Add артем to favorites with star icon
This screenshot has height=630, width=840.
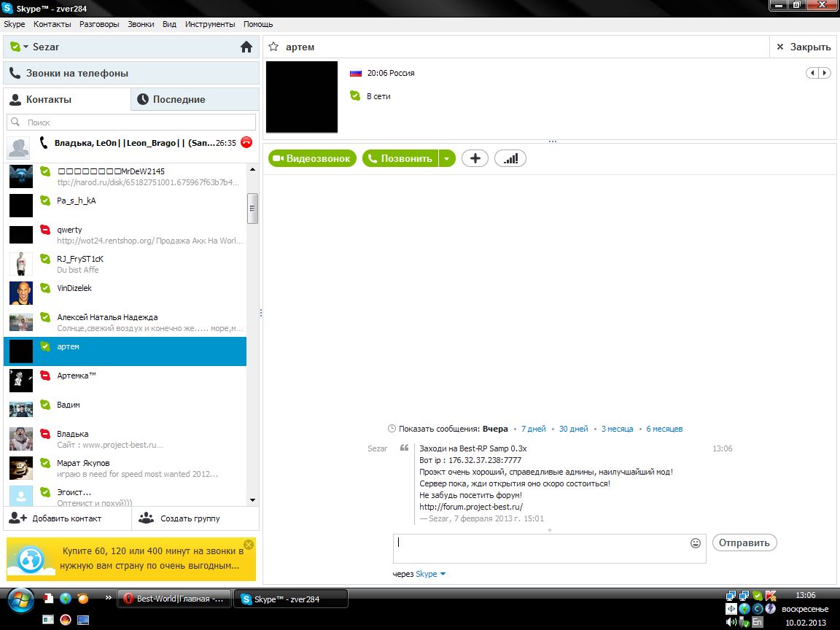tap(273, 47)
